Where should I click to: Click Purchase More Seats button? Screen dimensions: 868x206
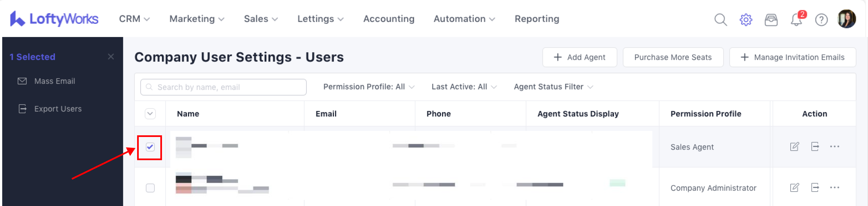(x=673, y=57)
